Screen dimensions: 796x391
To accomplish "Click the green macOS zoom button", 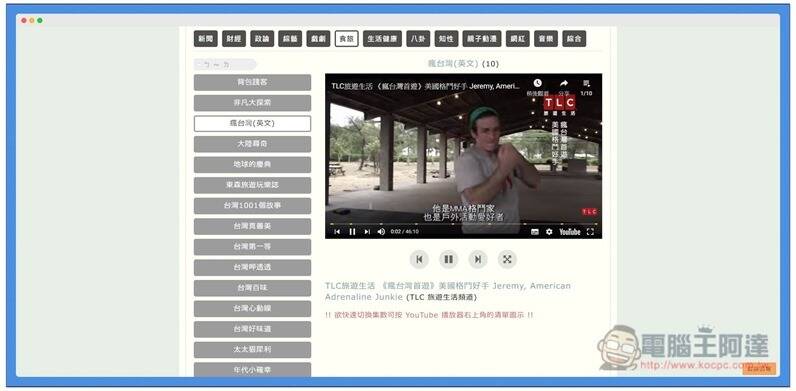I will tap(40, 20).
